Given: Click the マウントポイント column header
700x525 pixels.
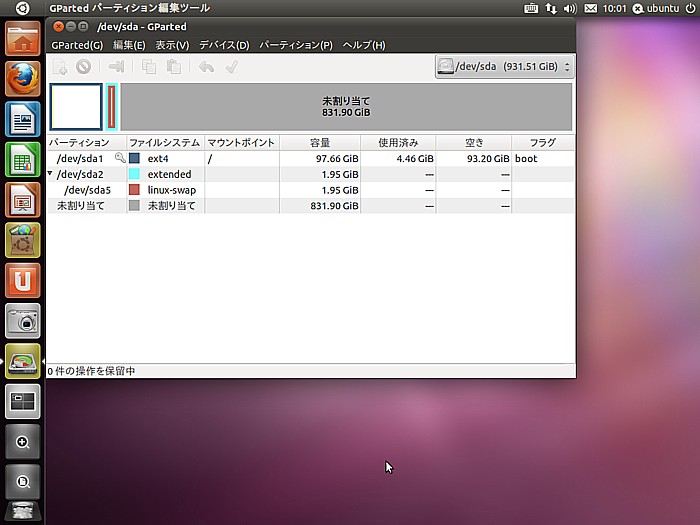Looking at the screenshot, I should point(242,142).
